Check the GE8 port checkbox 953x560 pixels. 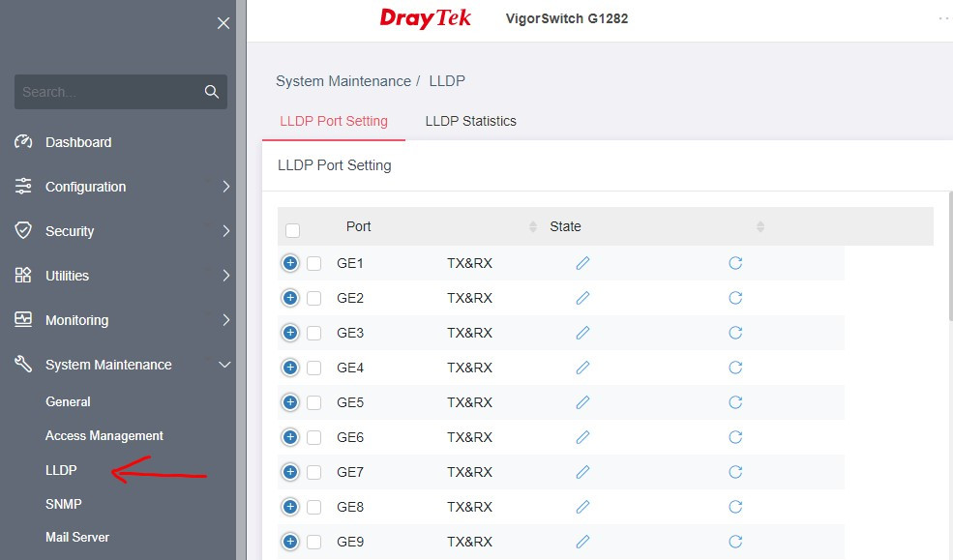(x=314, y=507)
